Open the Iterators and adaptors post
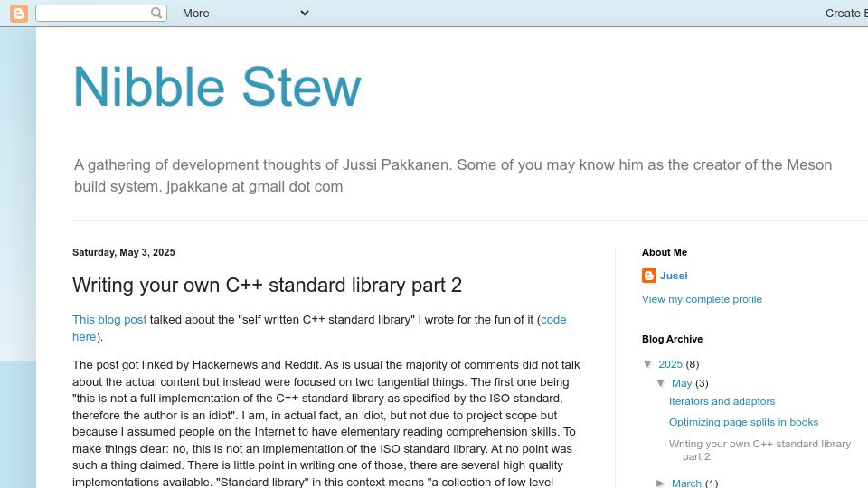Image resolution: width=868 pixels, height=488 pixels. coord(722,401)
